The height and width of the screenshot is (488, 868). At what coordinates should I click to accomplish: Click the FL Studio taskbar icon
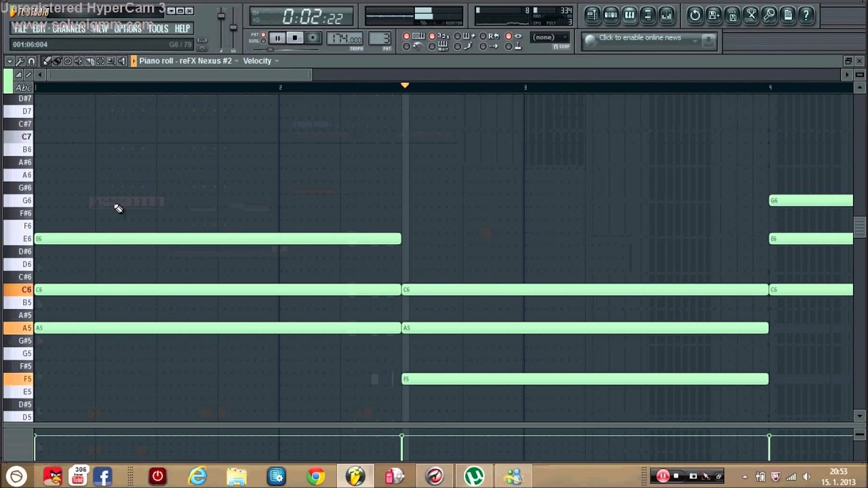click(x=355, y=476)
